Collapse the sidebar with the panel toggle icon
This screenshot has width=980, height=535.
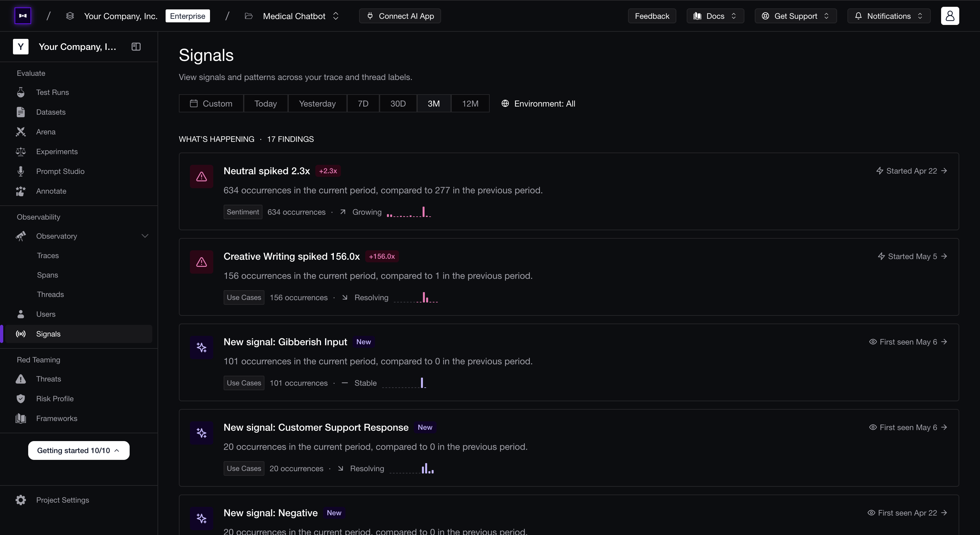tap(136, 47)
